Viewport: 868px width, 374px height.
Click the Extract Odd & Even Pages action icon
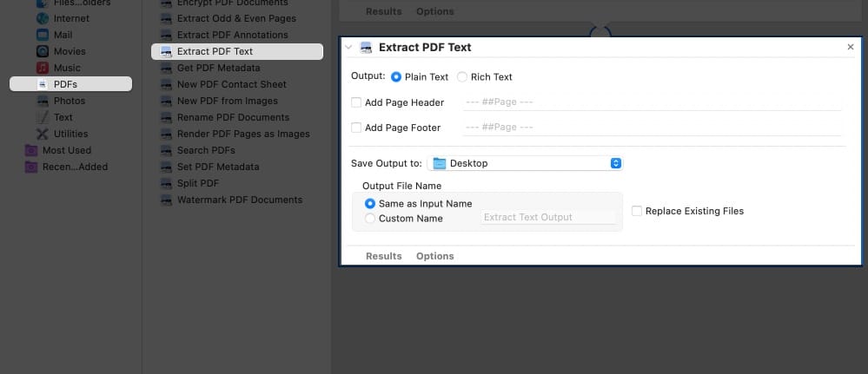166,19
